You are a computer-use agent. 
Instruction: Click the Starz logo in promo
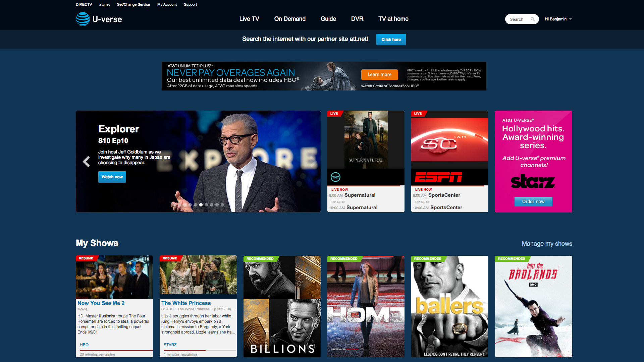point(533,181)
